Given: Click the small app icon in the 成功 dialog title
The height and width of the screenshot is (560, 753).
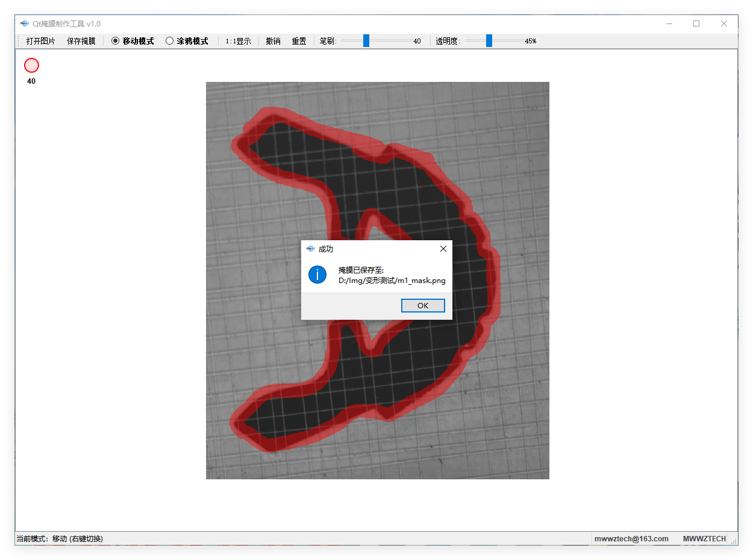Looking at the screenshot, I should pos(311,249).
